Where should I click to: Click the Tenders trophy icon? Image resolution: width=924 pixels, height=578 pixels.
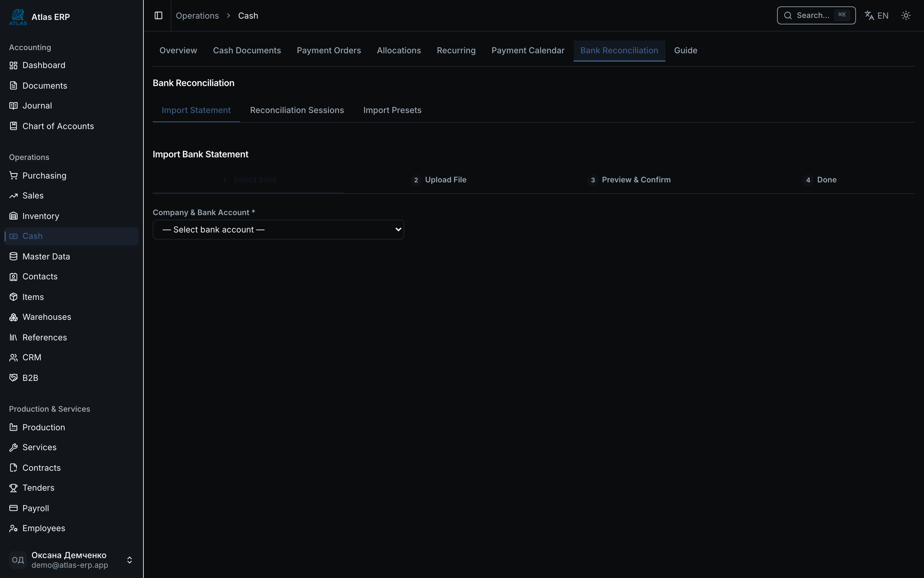13,488
